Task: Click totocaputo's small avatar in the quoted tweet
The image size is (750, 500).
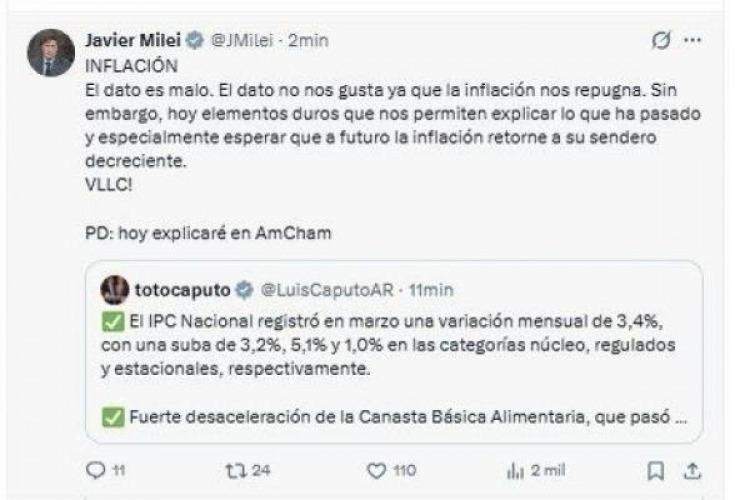Action: pos(114,289)
